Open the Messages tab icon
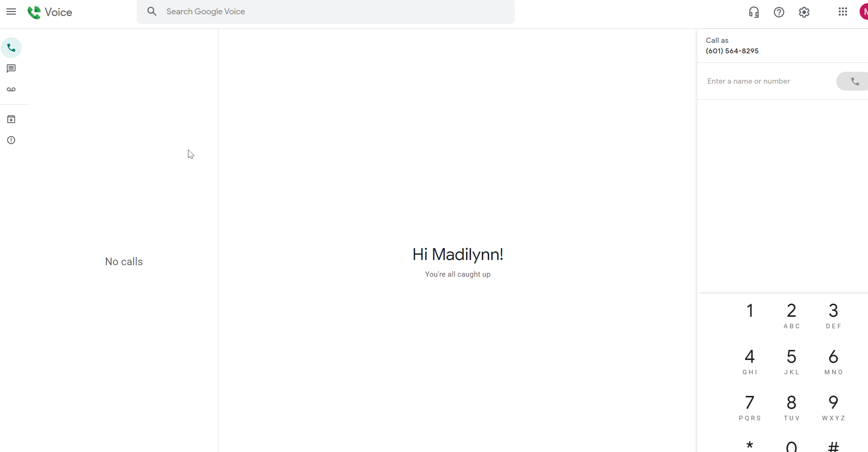This screenshot has width=868, height=452. pos(11,68)
